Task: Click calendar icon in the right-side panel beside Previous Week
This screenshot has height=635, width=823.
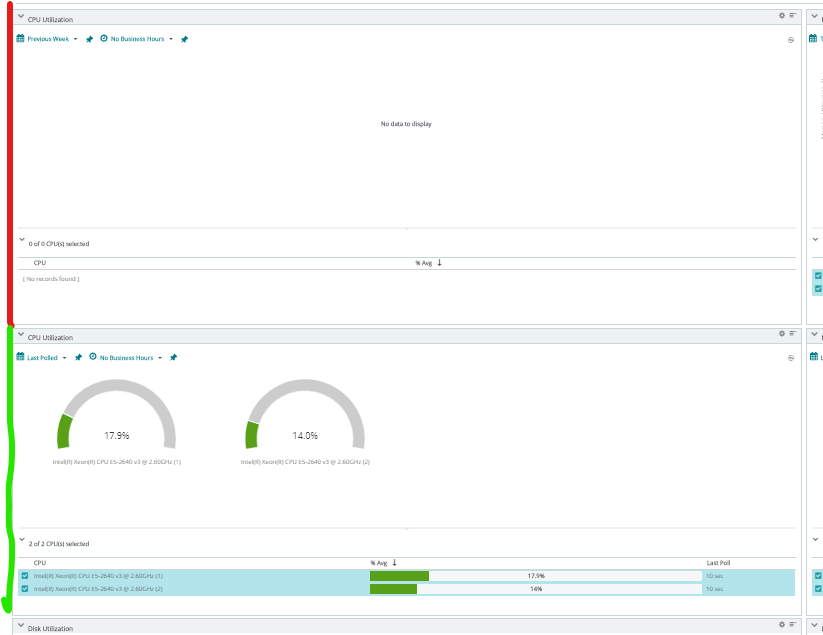Action: (813, 38)
